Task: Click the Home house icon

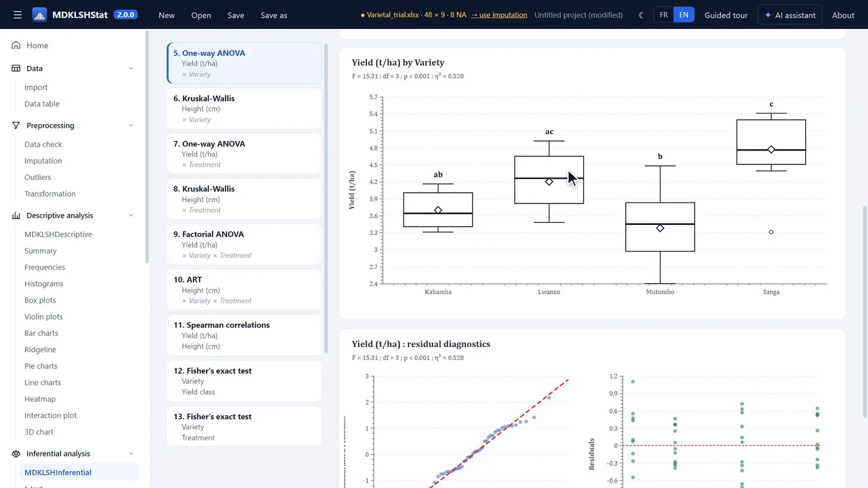Action: click(x=16, y=45)
